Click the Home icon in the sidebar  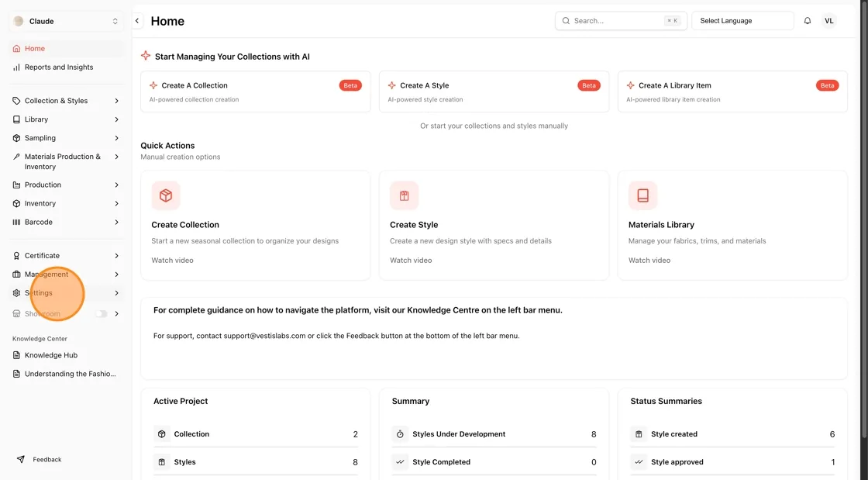pyautogui.click(x=16, y=49)
